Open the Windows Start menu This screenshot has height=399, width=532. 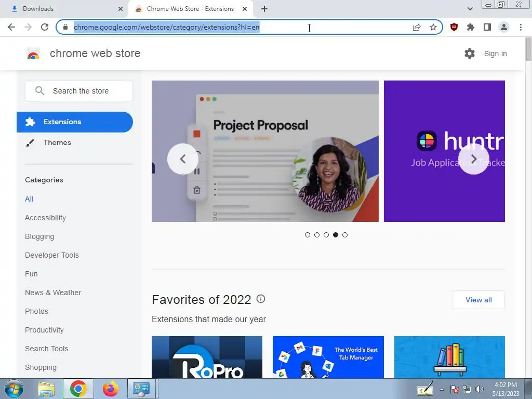click(14, 389)
